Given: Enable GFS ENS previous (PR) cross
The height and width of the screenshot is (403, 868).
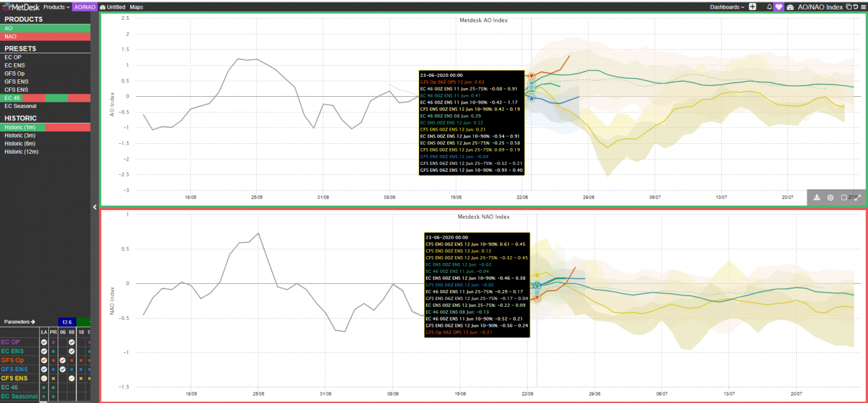Looking at the screenshot, I should click(53, 370).
